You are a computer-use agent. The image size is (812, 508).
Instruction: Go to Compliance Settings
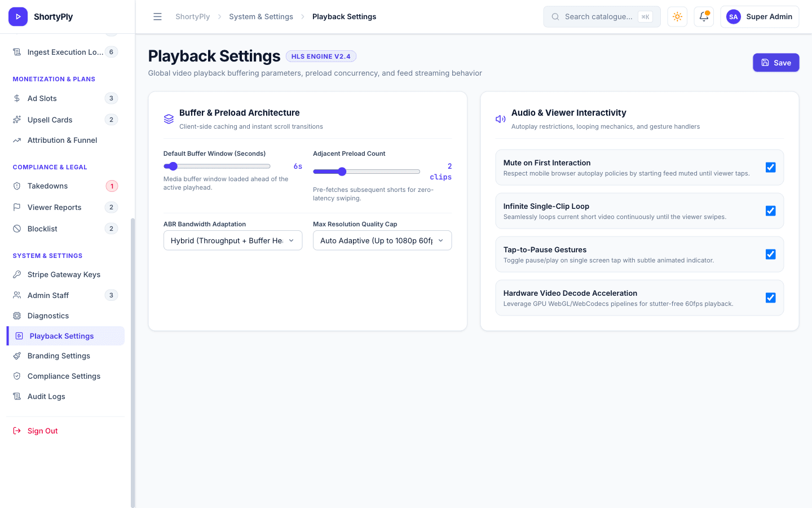pyautogui.click(x=65, y=376)
